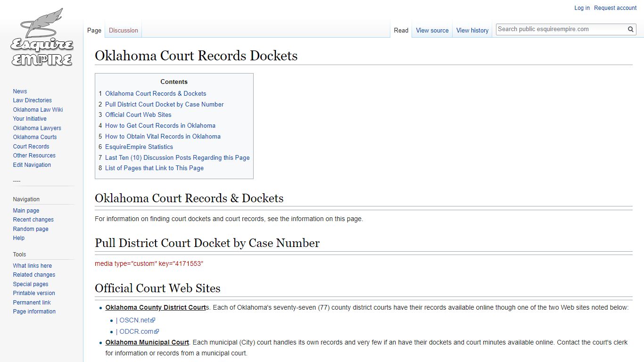Image resolution: width=644 pixels, height=362 pixels.
Task: Click the Log in link
Action: pyautogui.click(x=582, y=8)
